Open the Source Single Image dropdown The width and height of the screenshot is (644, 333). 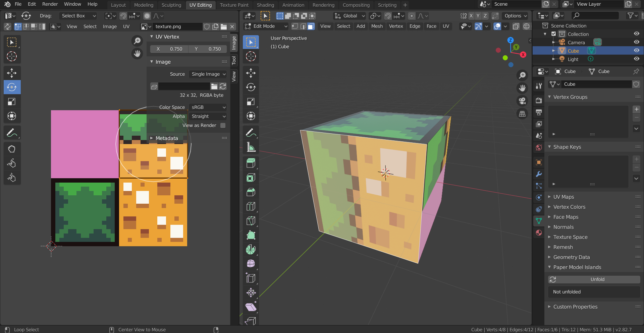point(208,74)
